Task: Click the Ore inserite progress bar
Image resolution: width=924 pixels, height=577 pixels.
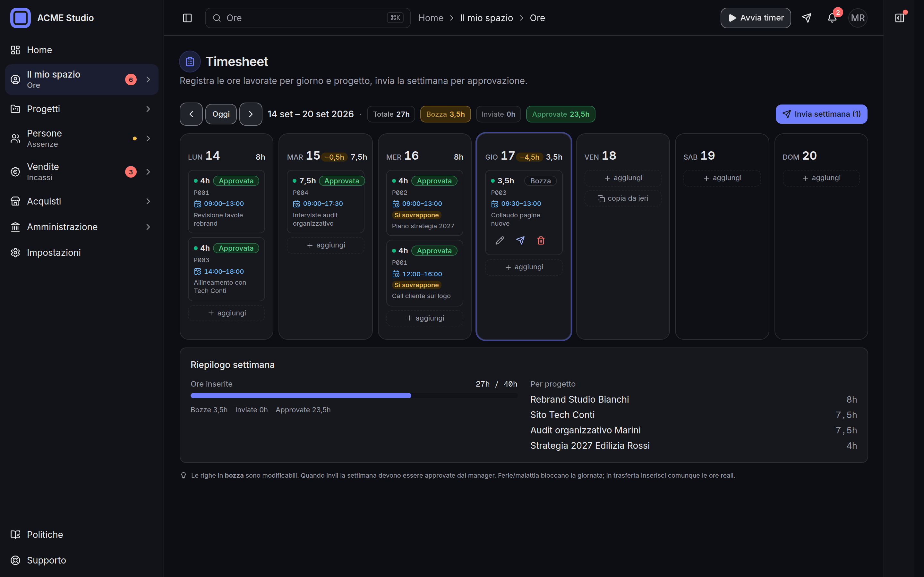Action: pyautogui.click(x=354, y=396)
